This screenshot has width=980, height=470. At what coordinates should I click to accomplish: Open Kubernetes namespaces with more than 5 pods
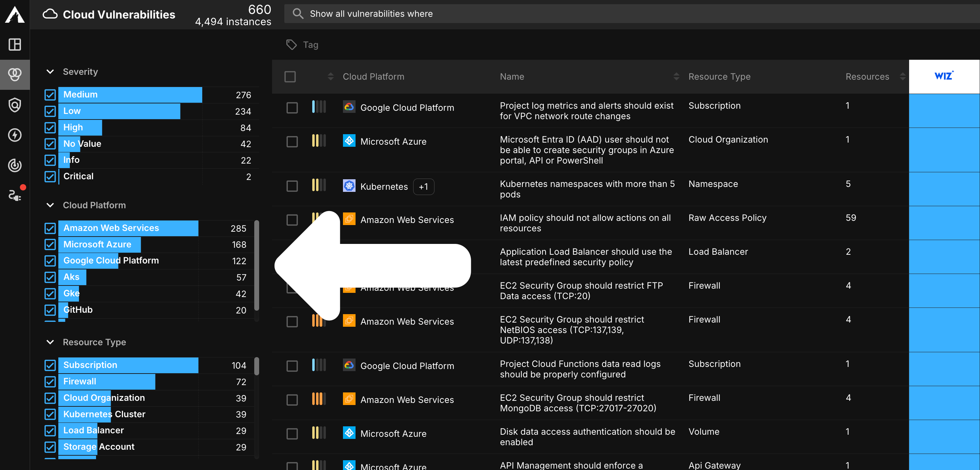pos(587,189)
